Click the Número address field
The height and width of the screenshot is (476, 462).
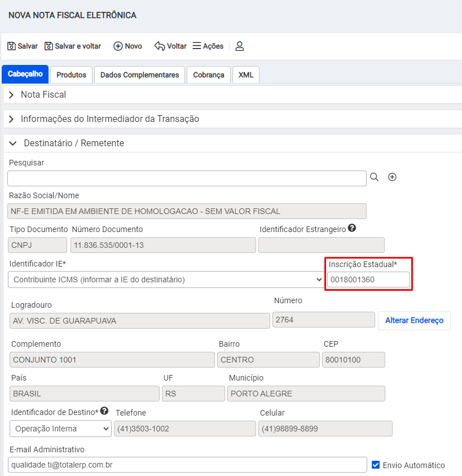324,320
